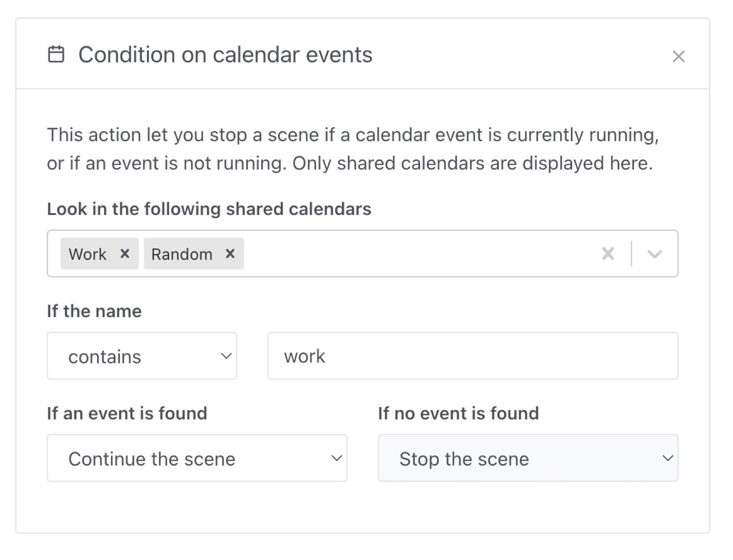Select the Work calendar chip
The width and height of the screenshot is (733, 560).
coord(89,253)
